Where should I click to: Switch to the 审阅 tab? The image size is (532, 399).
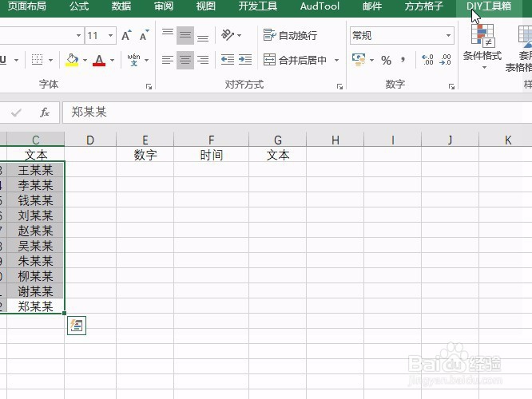click(x=164, y=6)
